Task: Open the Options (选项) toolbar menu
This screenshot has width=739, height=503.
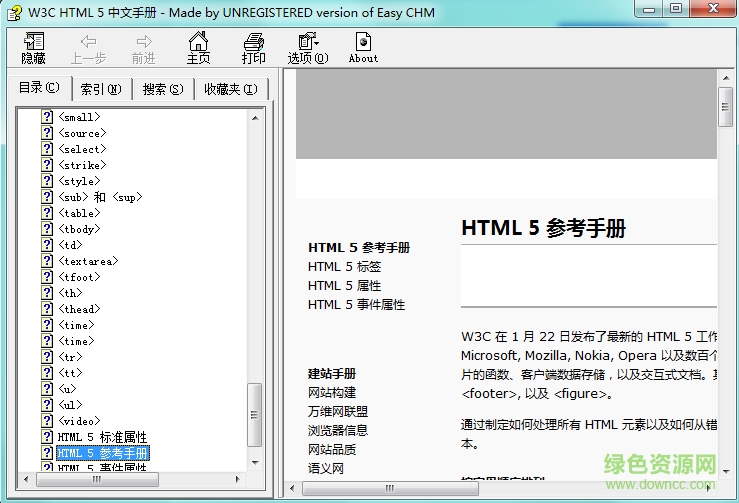Action: click(x=308, y=48)
